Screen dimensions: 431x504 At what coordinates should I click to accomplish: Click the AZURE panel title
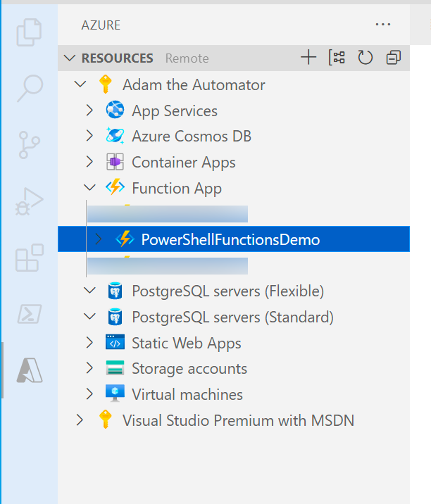[101, 25]
